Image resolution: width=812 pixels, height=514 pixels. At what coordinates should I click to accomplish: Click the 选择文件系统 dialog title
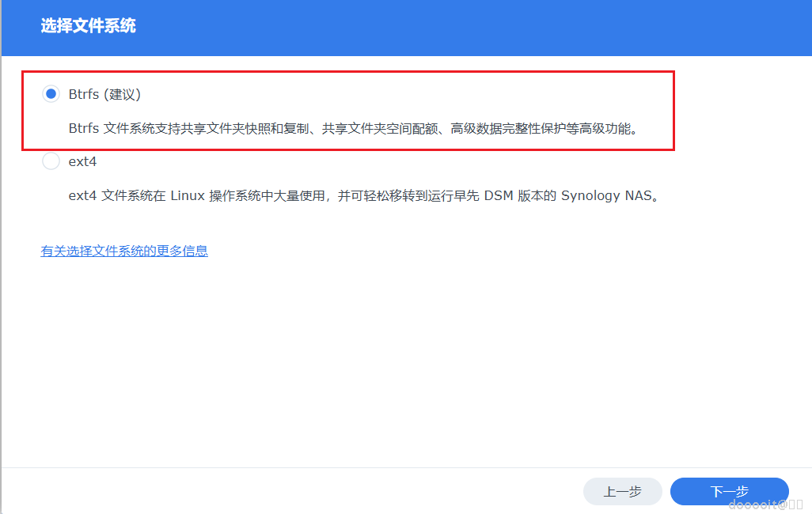(87, 26)
